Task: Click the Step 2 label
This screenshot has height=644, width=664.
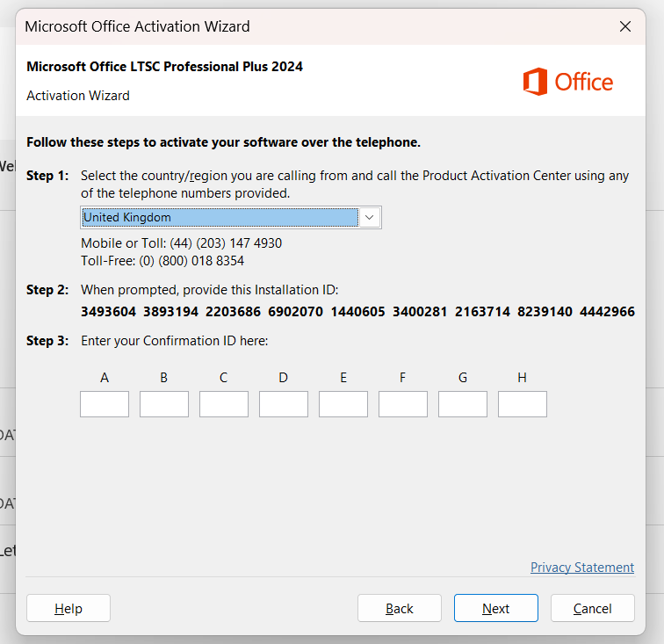Action: pos(47,290)
